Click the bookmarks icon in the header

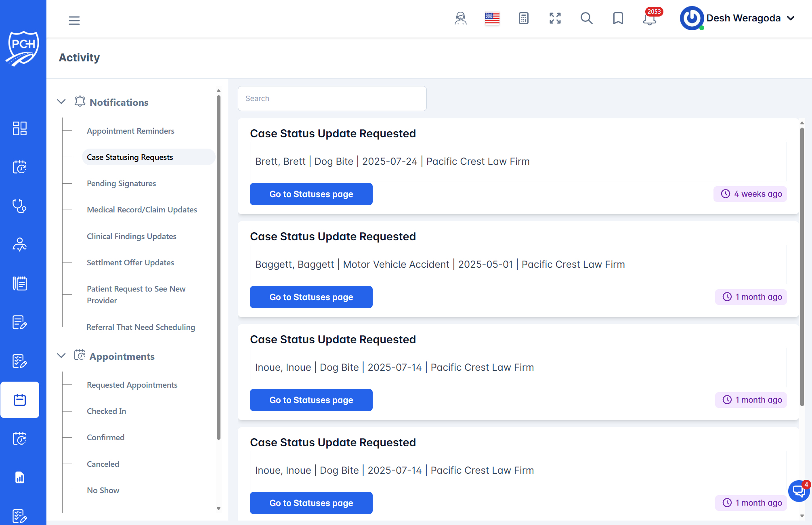(x=618, y=18)
